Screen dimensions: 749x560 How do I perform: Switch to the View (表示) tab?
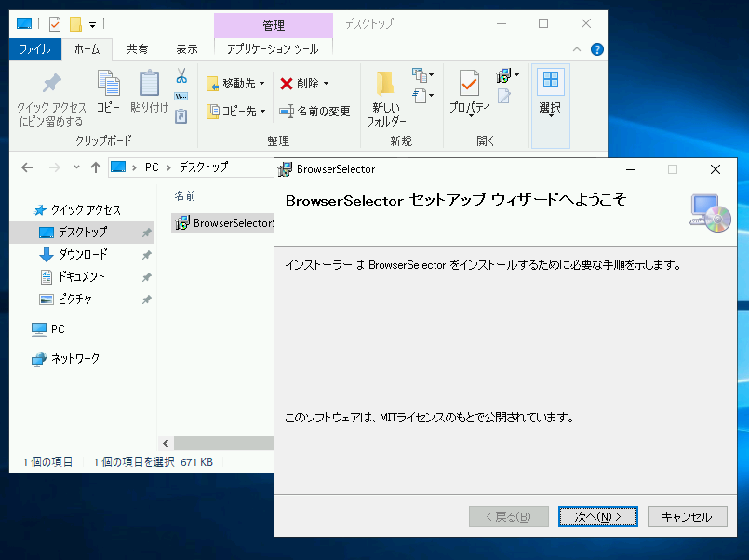coord(187,49)
